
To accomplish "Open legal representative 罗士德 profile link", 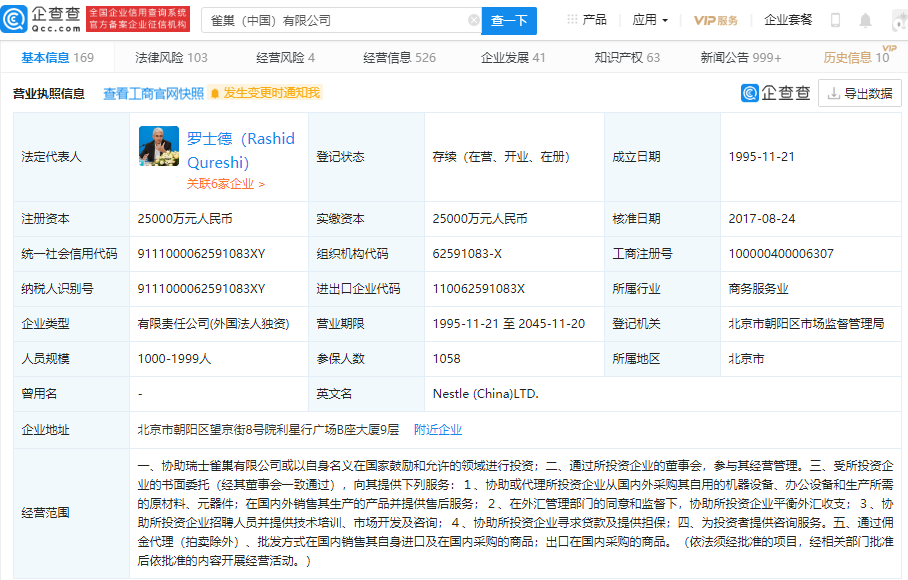I will click(241, 150).
